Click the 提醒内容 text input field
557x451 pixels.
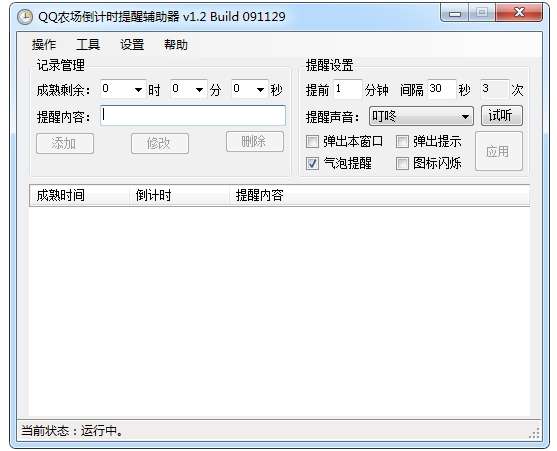193,115
